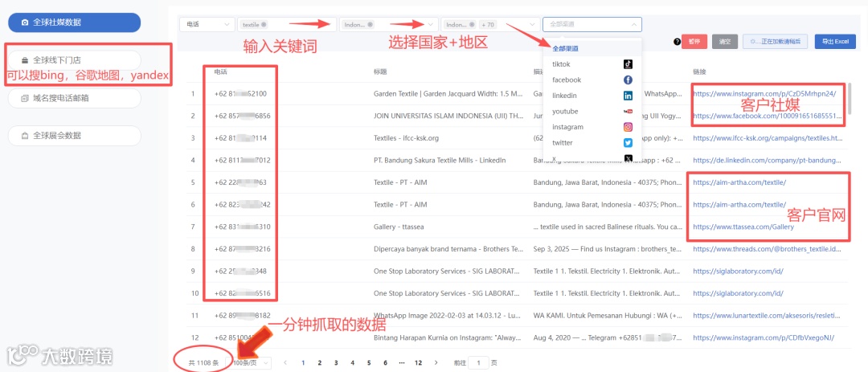Jump to last page 12
The height and width of the screenshot is (372, 868).
(x=419, y=362)
